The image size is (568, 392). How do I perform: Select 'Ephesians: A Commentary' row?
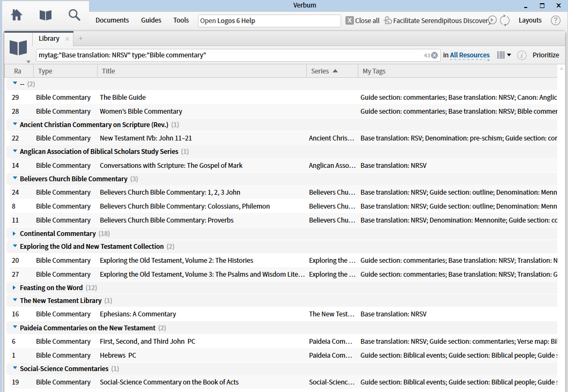282,314
